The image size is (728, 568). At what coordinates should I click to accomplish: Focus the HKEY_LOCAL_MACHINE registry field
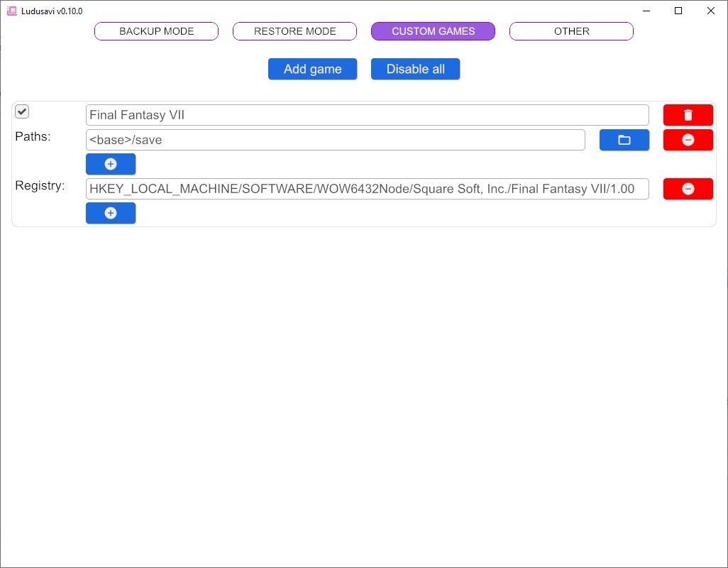click(x=368, y=189)
